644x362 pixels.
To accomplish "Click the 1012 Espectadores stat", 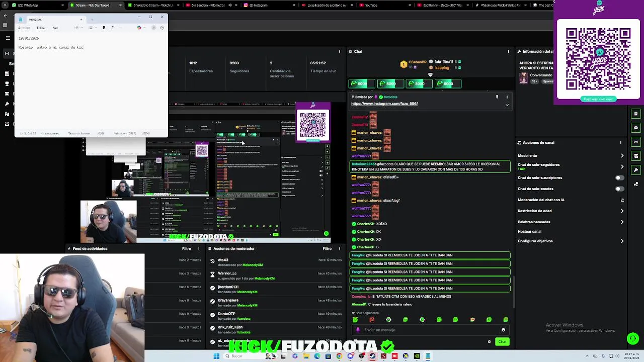I will coord(201,67).
